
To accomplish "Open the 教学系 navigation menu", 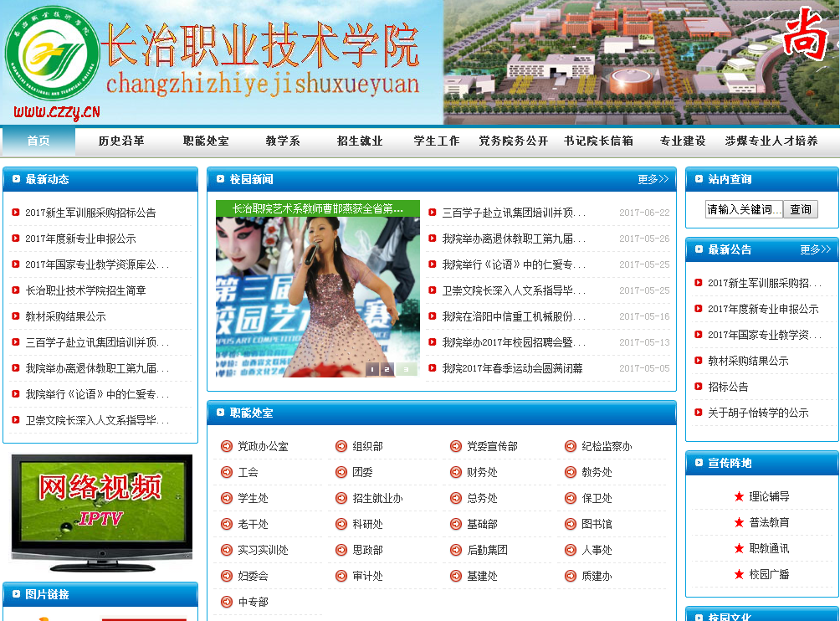I will click(x=283, y=141).
